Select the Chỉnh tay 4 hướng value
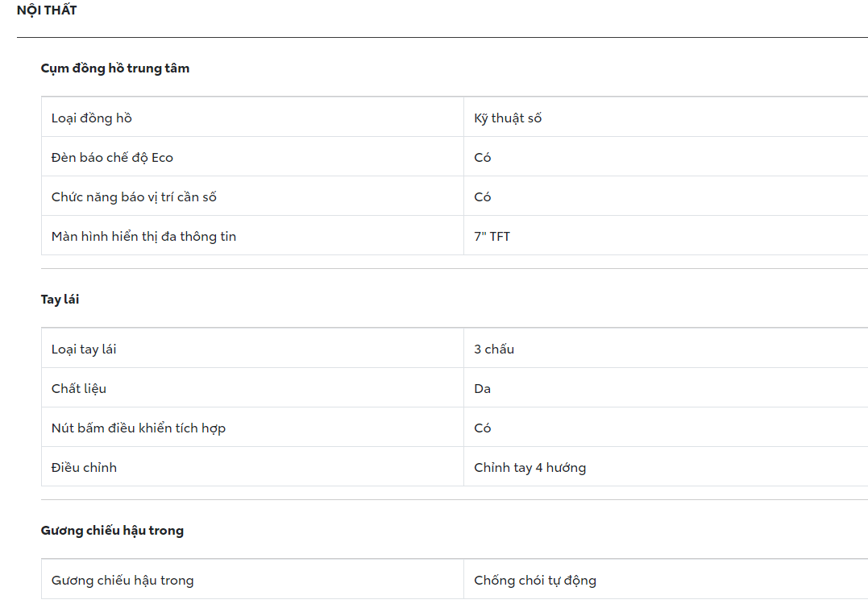Screen dimensions: 868x608 coord(530,468)
